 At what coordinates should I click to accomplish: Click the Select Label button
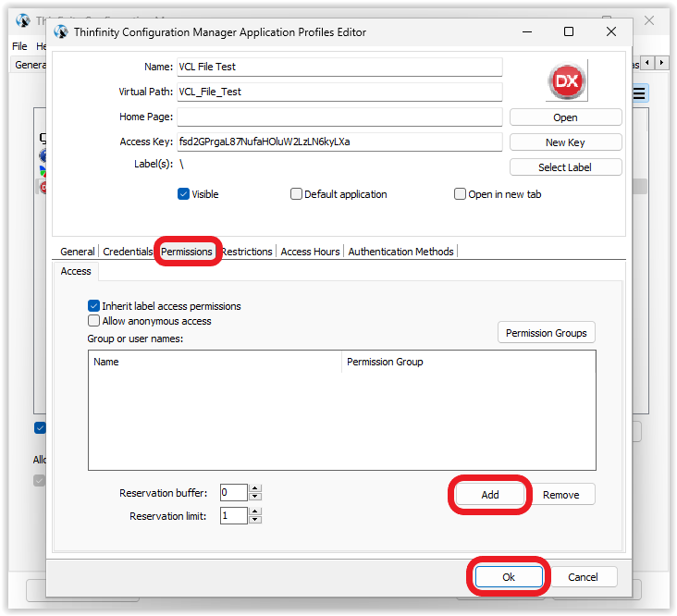click(565, 167)
